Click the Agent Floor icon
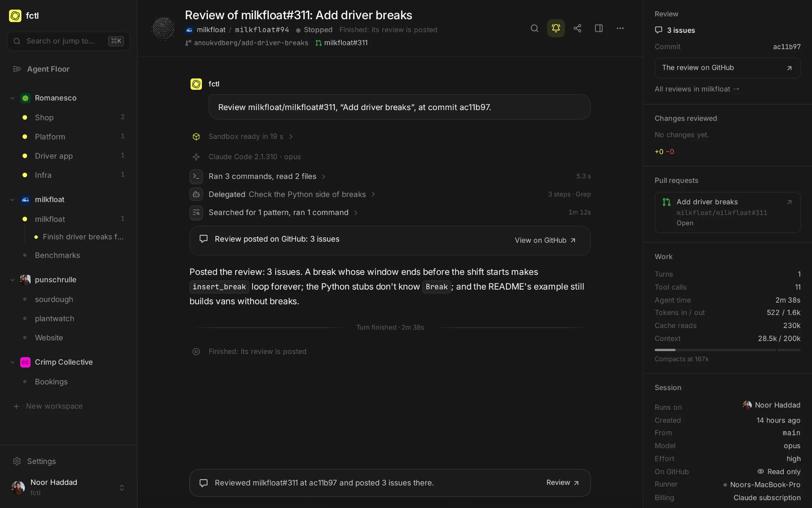This screenshot has height=508, width=812. (17, 69)
